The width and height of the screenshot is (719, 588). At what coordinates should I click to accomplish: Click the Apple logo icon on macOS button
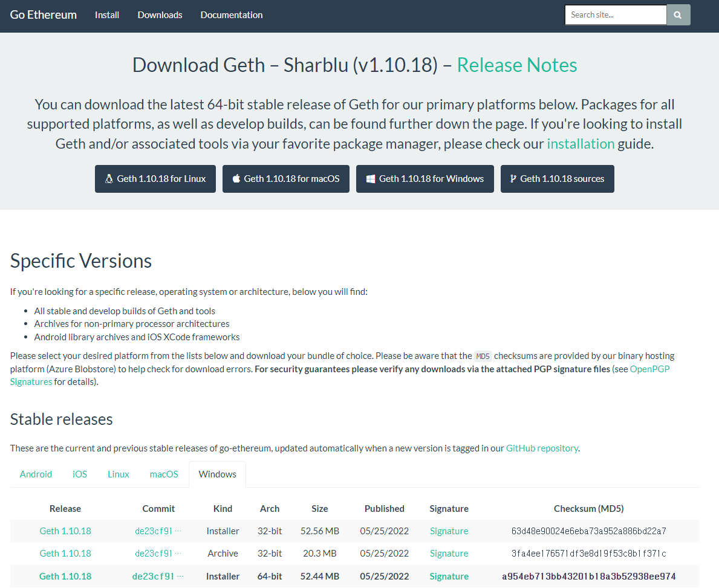(236, 179)
